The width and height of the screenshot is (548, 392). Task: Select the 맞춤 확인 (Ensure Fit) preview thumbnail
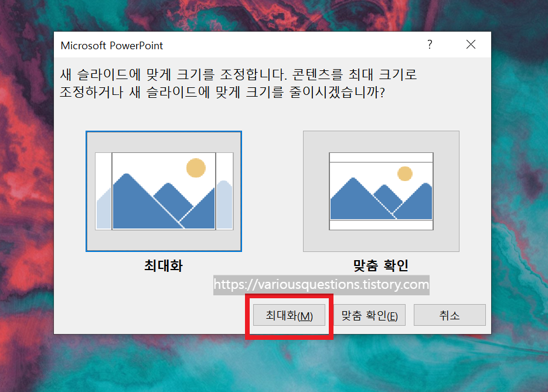(381, 190)
